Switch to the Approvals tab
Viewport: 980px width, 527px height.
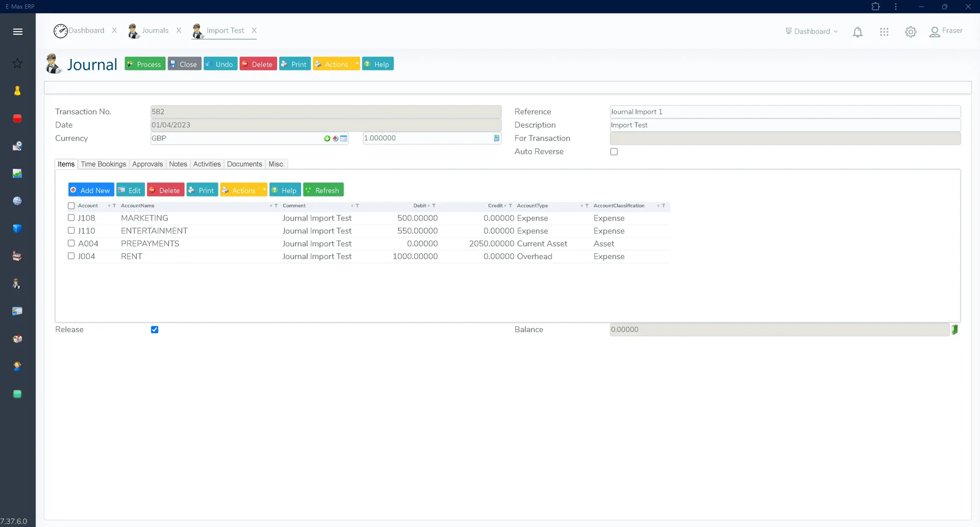(148, 164)
